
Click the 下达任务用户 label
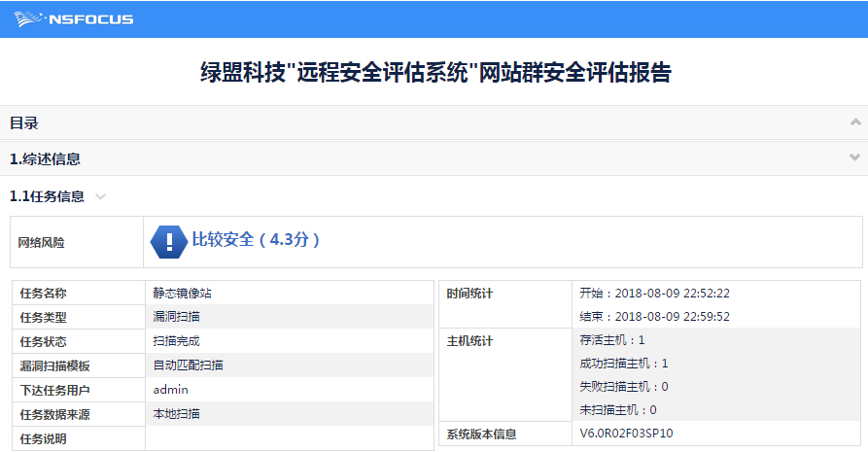[x=54, y=391]
